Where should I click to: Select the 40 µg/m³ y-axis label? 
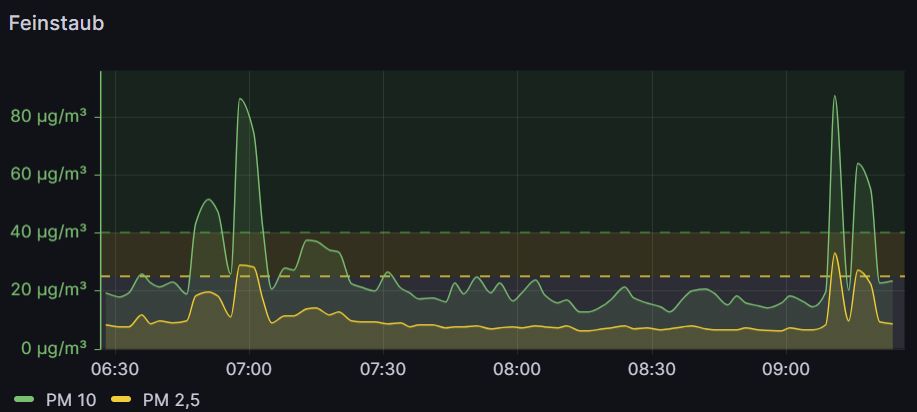point(49,233)
